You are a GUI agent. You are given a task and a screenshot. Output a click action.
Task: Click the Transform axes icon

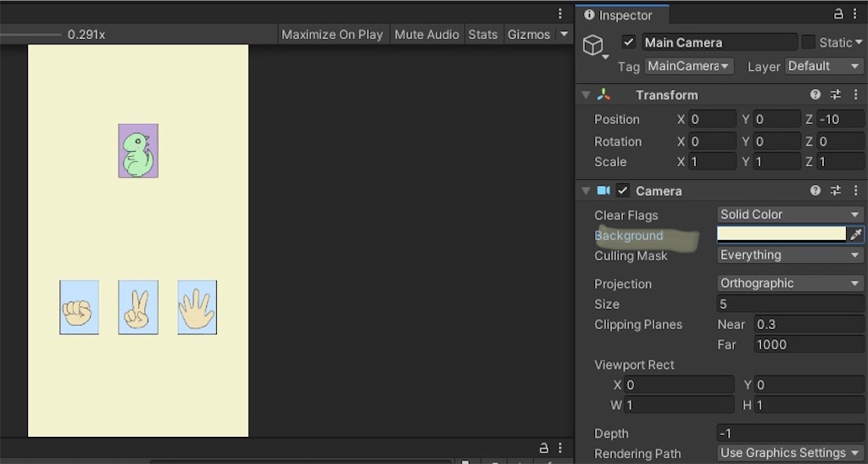click(604, 95)
